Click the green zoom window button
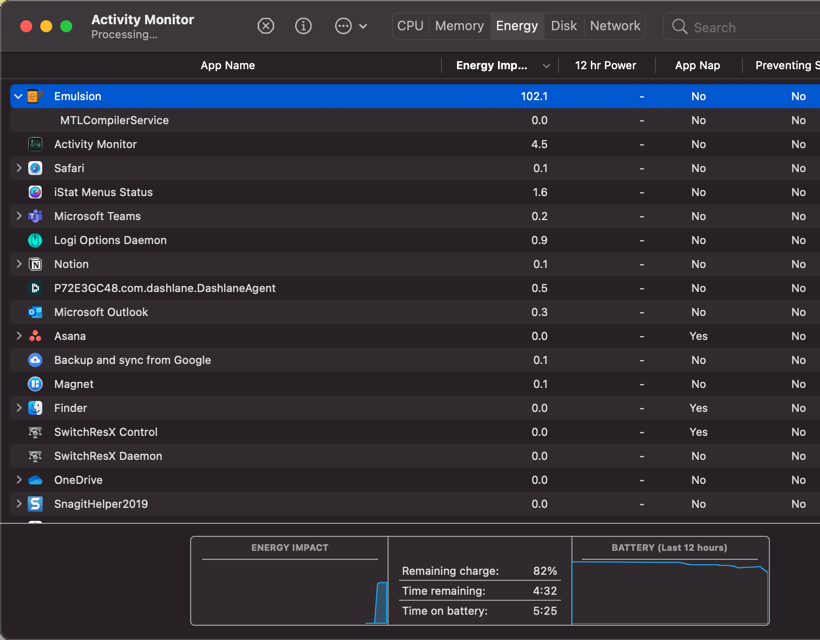The image size is (820, 640). (x=66, y=26)
